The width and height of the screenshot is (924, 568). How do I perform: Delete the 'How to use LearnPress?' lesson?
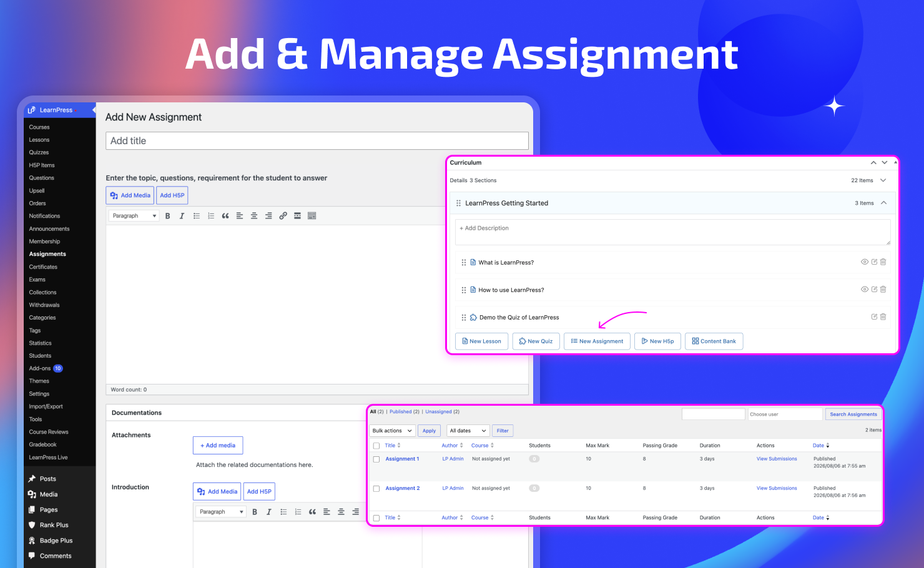tap(883, 290)
